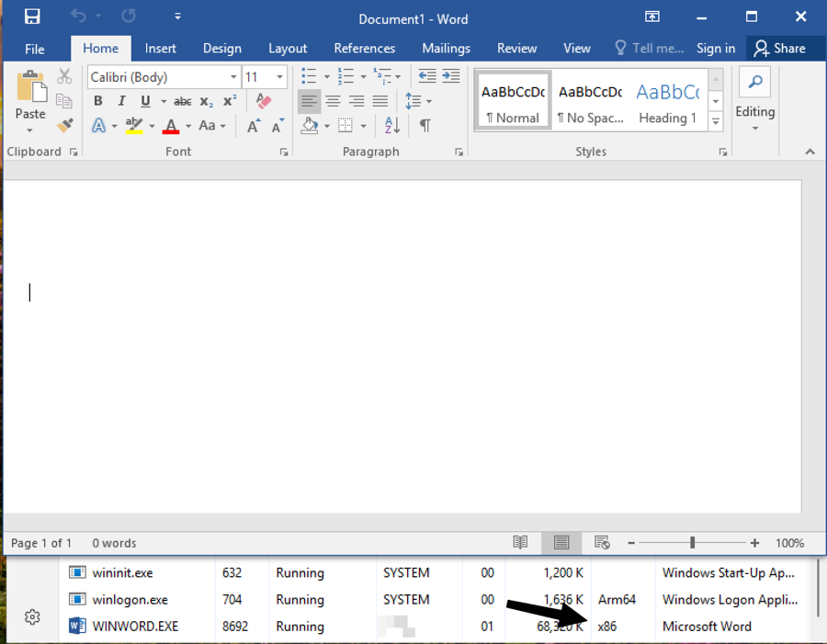Screen dimensions: 827x644
Task: Switch to the Design tab
Action: pos(222,49)
